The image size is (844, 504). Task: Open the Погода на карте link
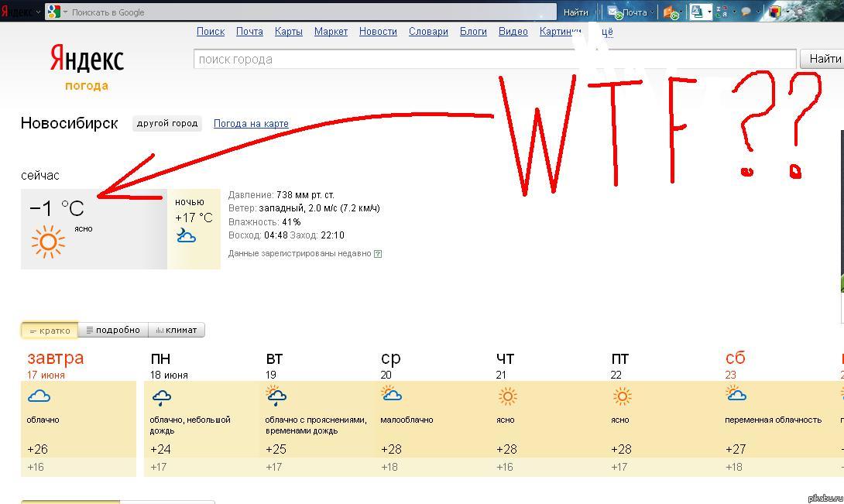coord(251,124)
